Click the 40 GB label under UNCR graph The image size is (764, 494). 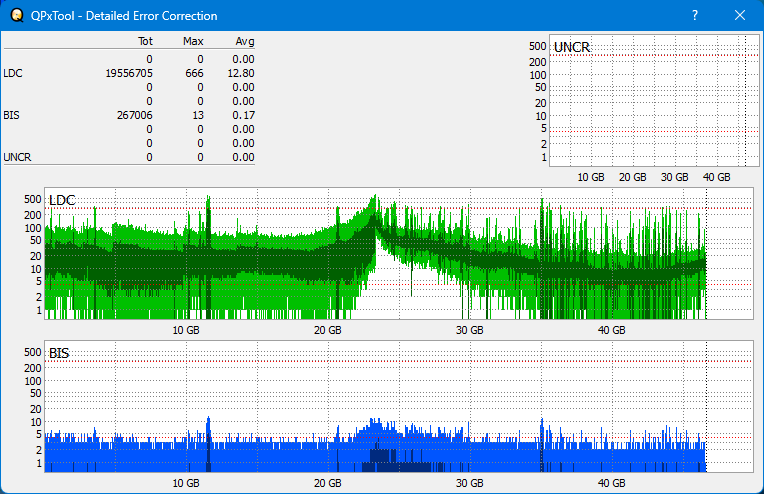[716, 177]
